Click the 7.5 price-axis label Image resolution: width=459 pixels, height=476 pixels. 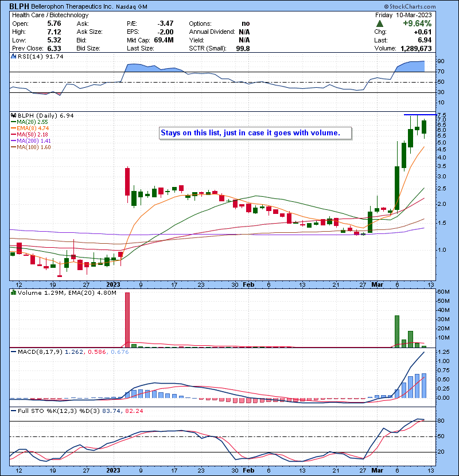click(442, 115)
